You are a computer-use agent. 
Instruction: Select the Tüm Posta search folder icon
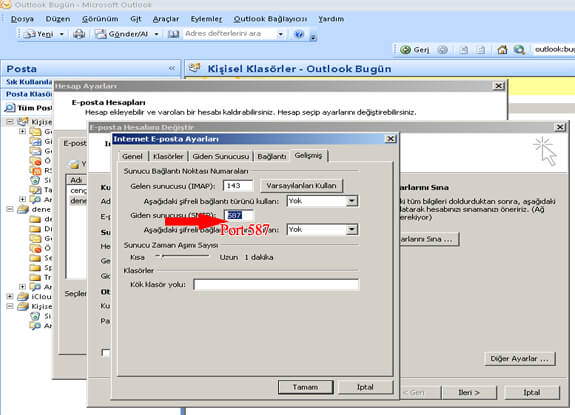(10, 108)
